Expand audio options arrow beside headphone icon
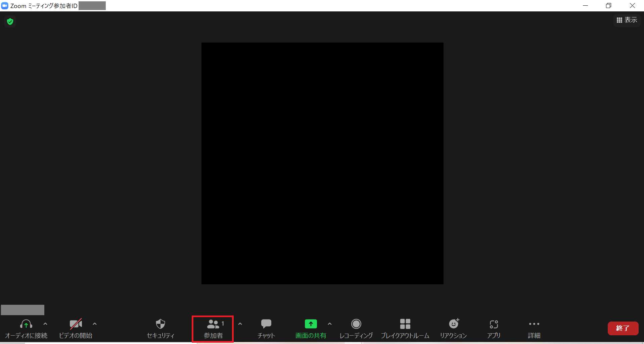 [x=45, y=324]
